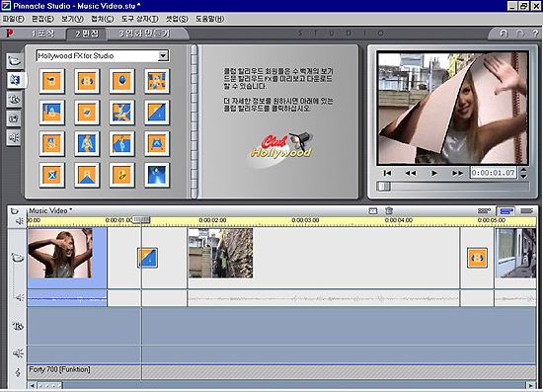Image resolution: width=543 pixels, height=392 pixels.
Task: Open the Album menu
Action: pyautogui.click(x=103, y=19)
